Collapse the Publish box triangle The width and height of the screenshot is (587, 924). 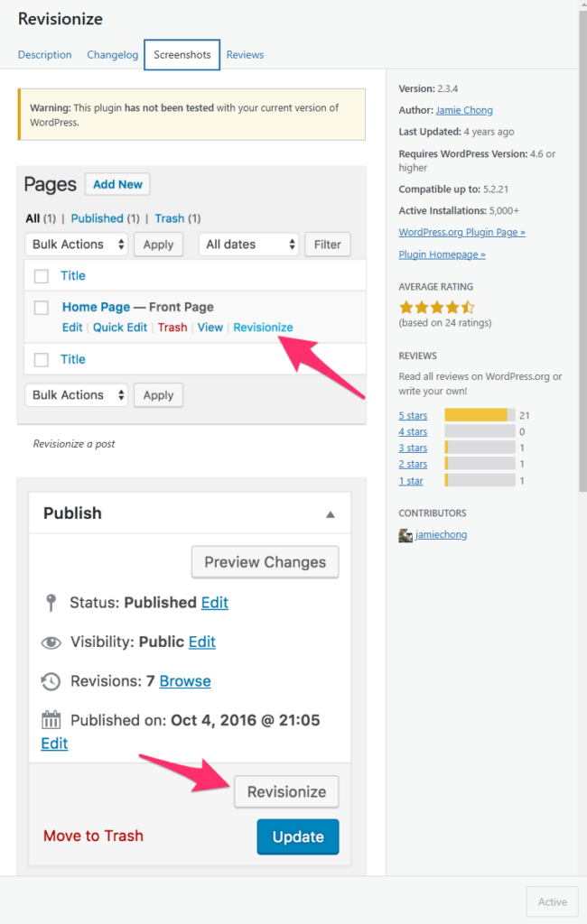pos(331,514)
